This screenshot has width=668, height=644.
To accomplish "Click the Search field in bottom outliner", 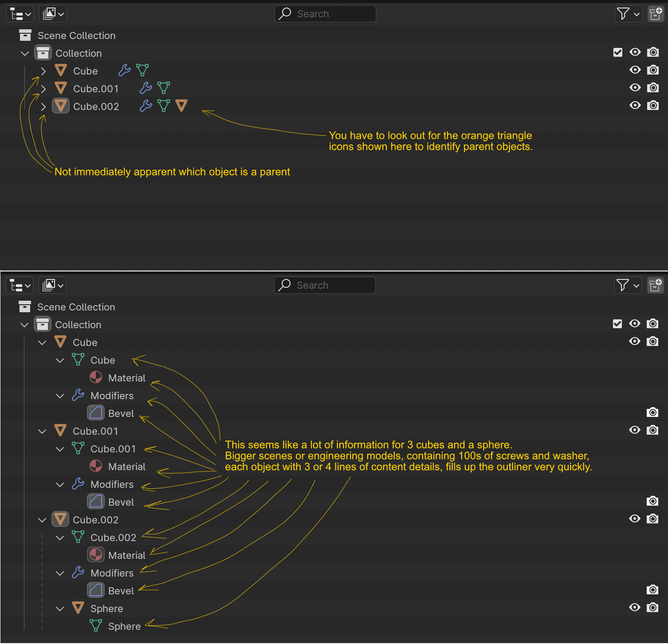I will (325, 285).
